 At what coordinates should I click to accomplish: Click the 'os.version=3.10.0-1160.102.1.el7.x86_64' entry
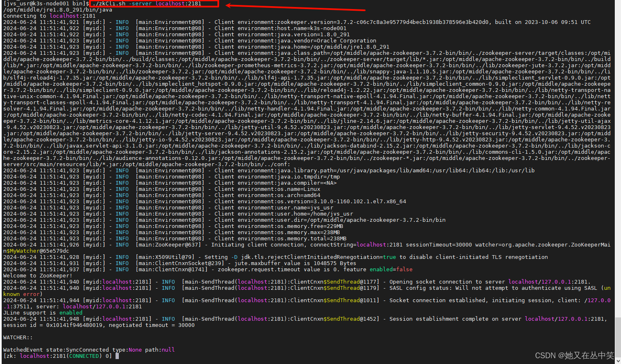click(342, 201)
